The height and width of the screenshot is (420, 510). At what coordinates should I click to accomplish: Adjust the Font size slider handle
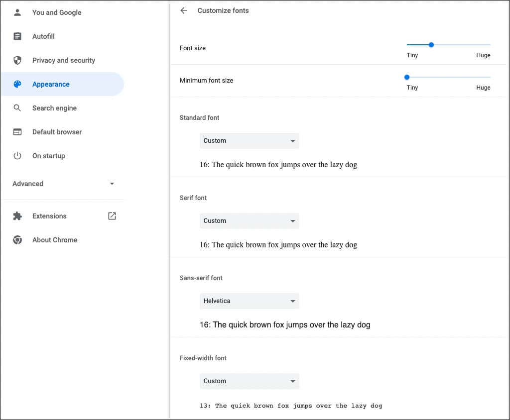(x=431, y=45)
